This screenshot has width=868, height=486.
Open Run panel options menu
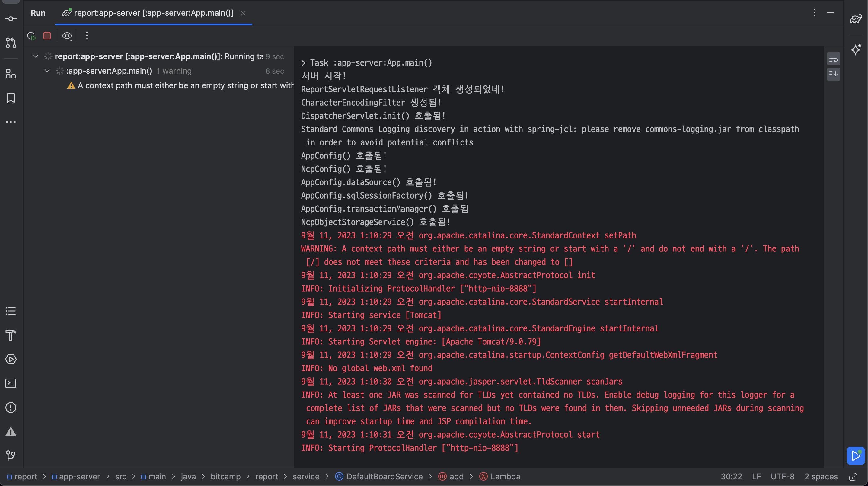815,13
